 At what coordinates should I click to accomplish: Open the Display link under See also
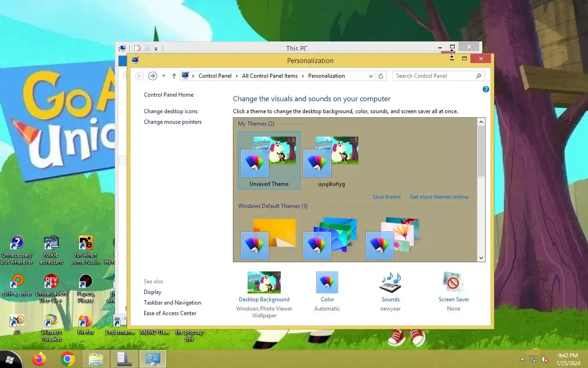coord(153,292)
